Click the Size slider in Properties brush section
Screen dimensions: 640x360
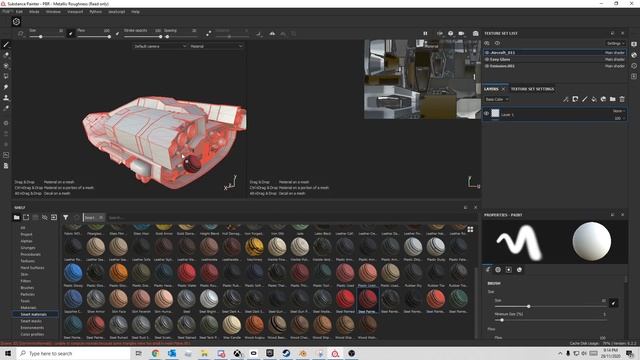550,306
